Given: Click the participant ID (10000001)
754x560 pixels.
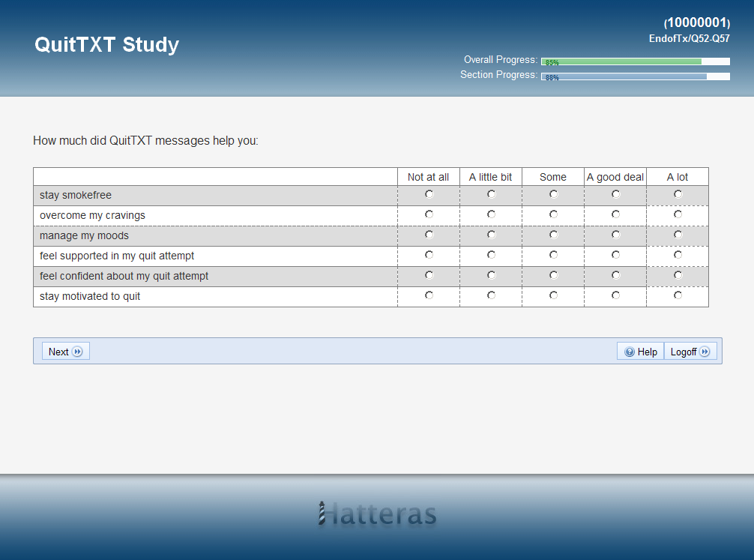Looking at the screenshot, I should 697,22.
